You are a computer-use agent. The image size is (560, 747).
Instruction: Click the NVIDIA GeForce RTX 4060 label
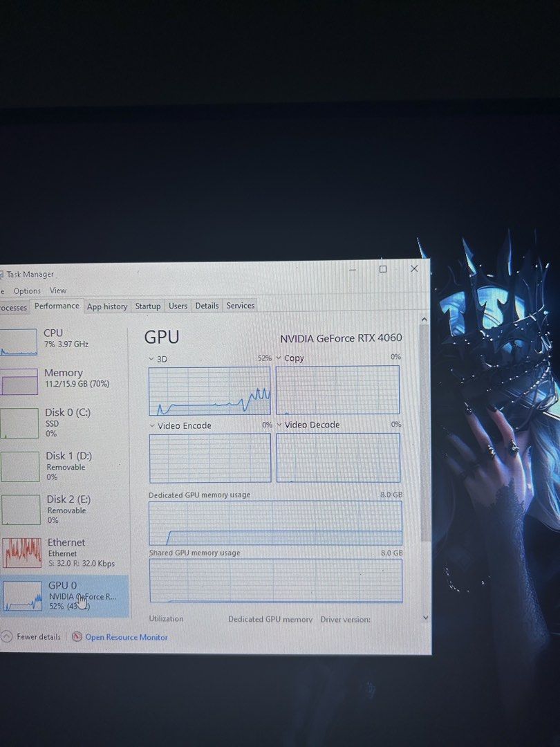(x=341, y=338)
